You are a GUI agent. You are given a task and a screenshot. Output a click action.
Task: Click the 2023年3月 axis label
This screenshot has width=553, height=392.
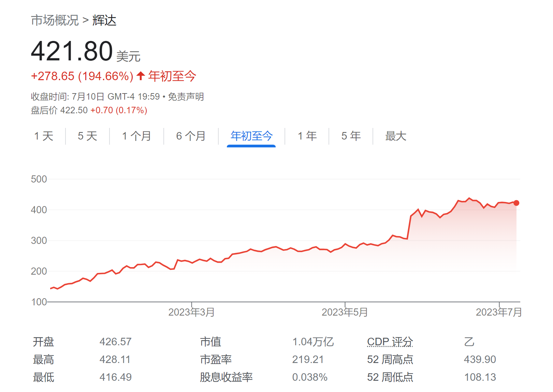coord(191,312)
